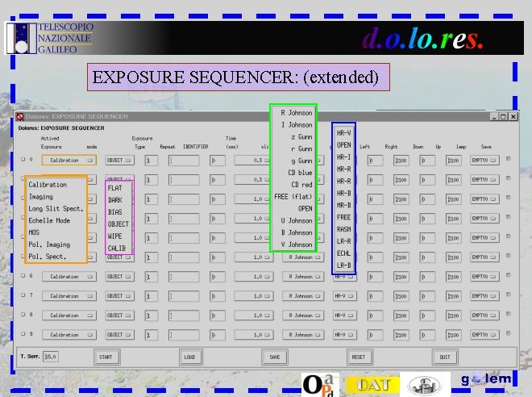Click the golem logo at bottom right
The width and height of the screenshot is (532, 397).
485,380
